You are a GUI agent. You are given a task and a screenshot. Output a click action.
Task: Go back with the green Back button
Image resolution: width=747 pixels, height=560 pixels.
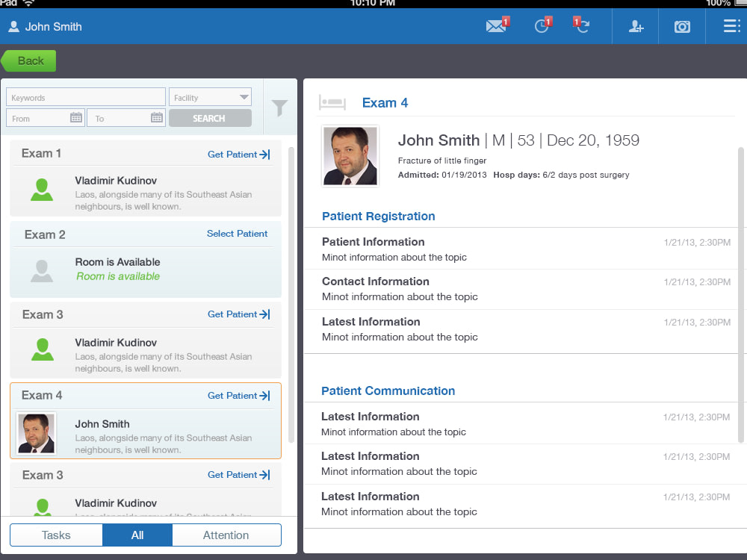pyautogui.click(x=29, y=61)
